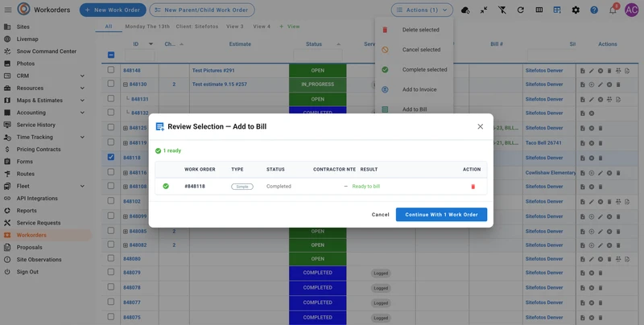Remove work order #848118 using red trash icon
Image resolution: width=644 pixels, height=325 pixels.
point(473,187)
